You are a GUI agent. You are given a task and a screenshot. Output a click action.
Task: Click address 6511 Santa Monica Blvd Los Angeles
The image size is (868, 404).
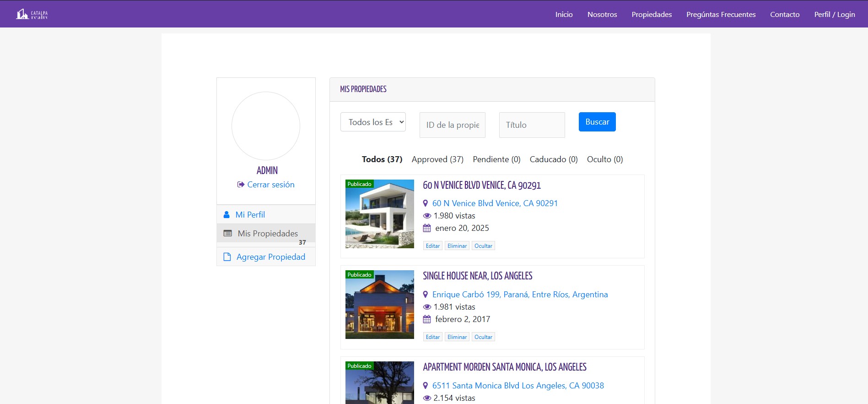[x=518, y=386]
